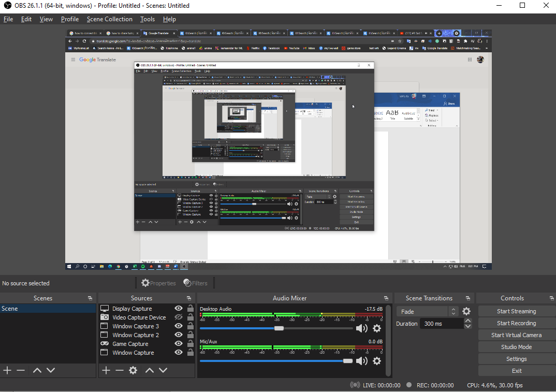The width and height of the screenshot is (556, 392).
Task: Start the Virtual Camera
Action: coord(516,335)
